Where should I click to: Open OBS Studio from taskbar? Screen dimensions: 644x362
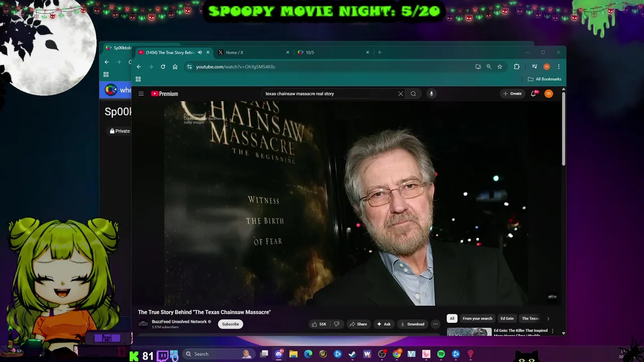pos(382,354)
